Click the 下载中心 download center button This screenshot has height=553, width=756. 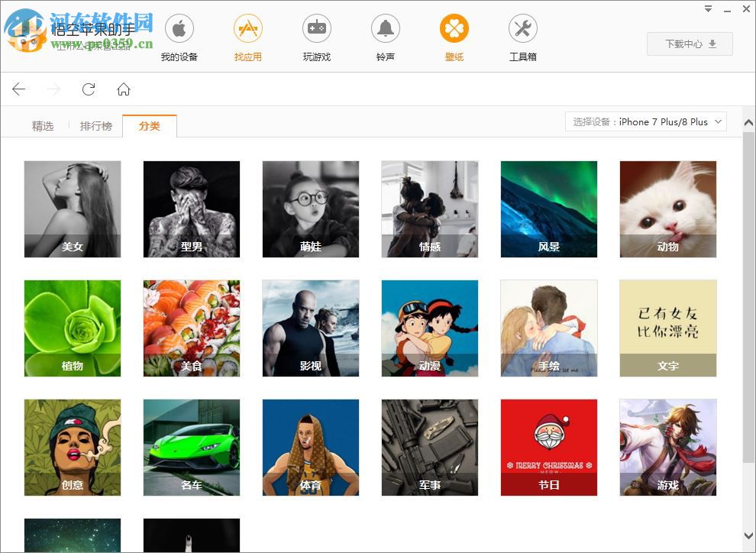[690, 44]
